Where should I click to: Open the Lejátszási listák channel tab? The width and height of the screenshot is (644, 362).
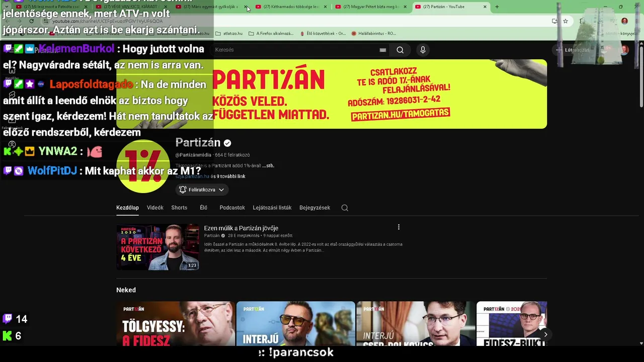pos(272,208)
